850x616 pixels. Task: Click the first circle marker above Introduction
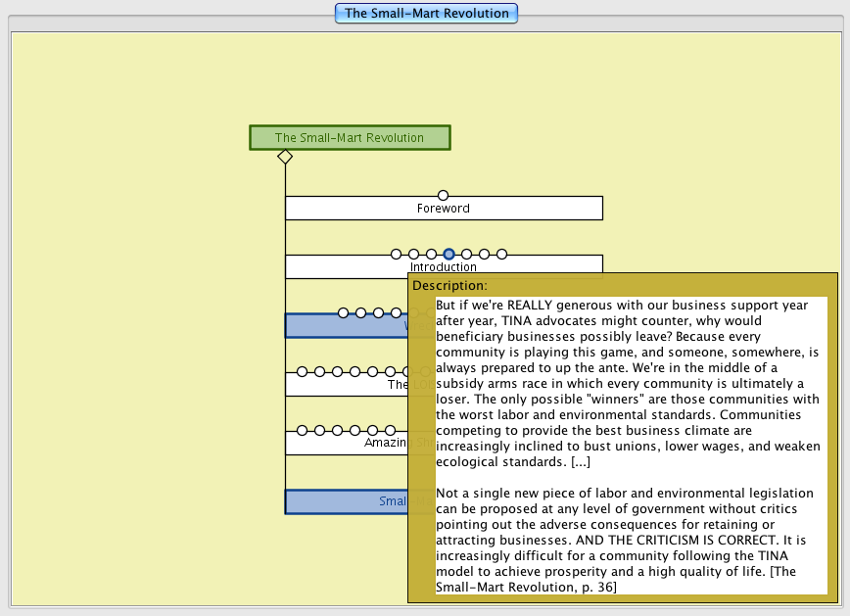pos(396,254)
